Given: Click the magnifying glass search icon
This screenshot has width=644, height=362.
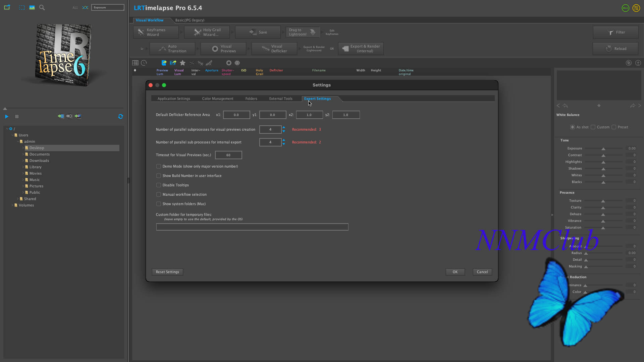Looking at the screenshot, I should (x=42, y=7).
